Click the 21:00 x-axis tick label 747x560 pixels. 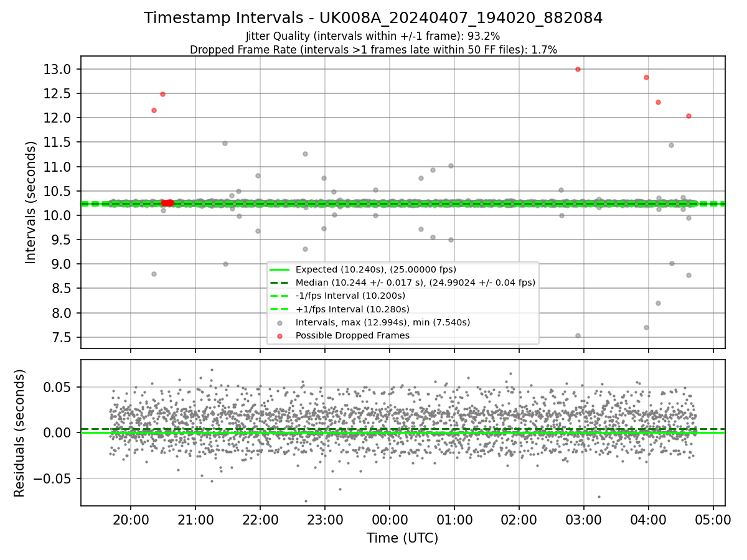[195, 520]
